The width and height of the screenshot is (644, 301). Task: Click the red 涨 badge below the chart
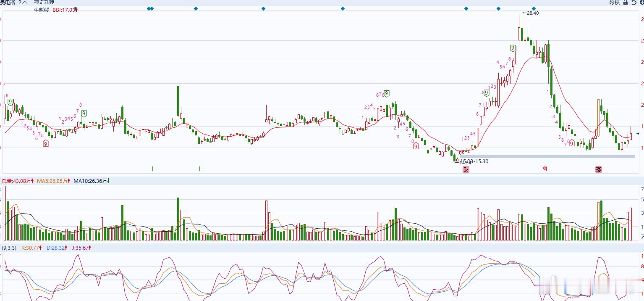point(599,169)
